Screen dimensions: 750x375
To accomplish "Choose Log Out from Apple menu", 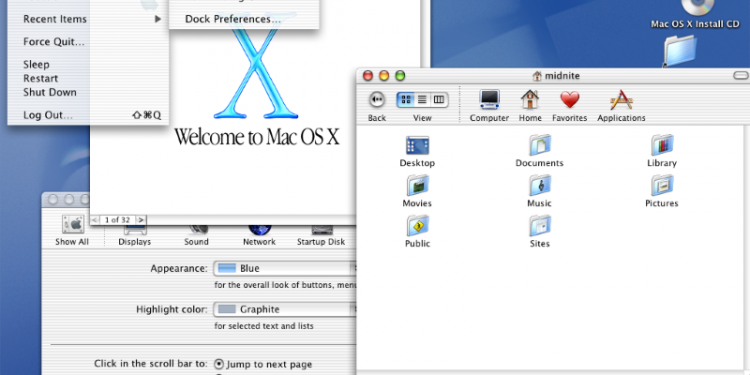I will [88, 115].
